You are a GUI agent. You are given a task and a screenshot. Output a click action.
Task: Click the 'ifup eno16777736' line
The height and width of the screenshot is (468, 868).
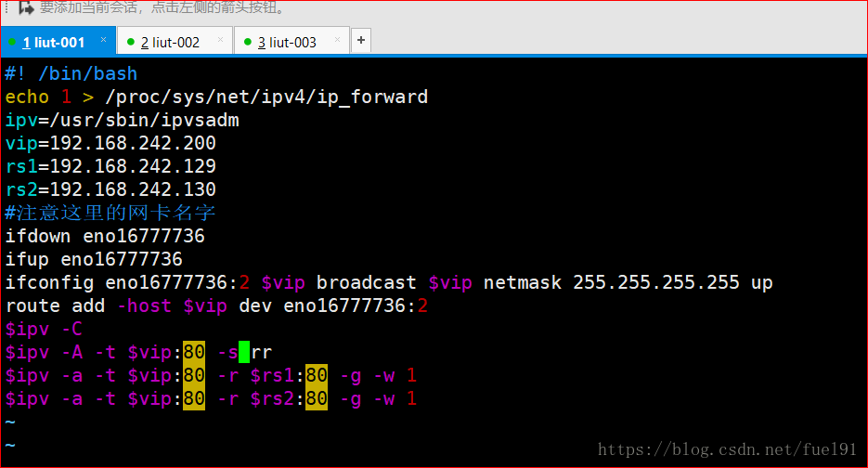tap(94, 260)
